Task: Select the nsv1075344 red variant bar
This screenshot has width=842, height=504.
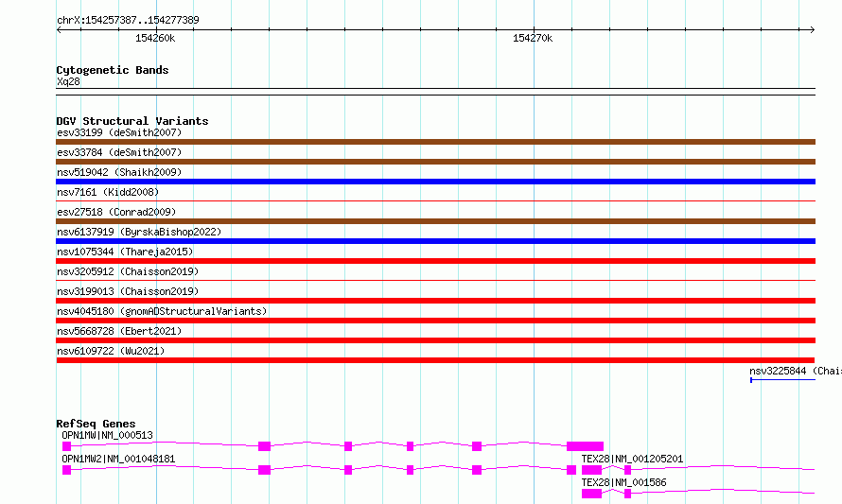Action: [x=435, y=261]
